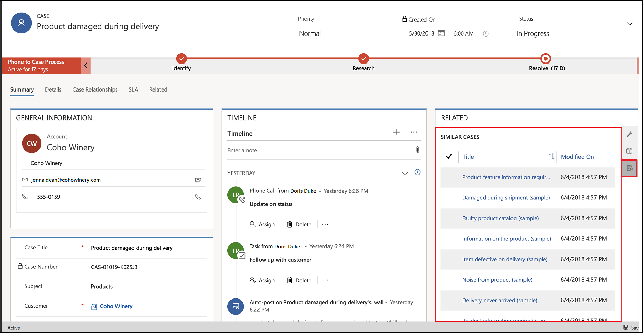The width and height of the screenshot is (644, 334).
Task: Open knowledge base book icon in Related
Action: [x=630, y=151]
